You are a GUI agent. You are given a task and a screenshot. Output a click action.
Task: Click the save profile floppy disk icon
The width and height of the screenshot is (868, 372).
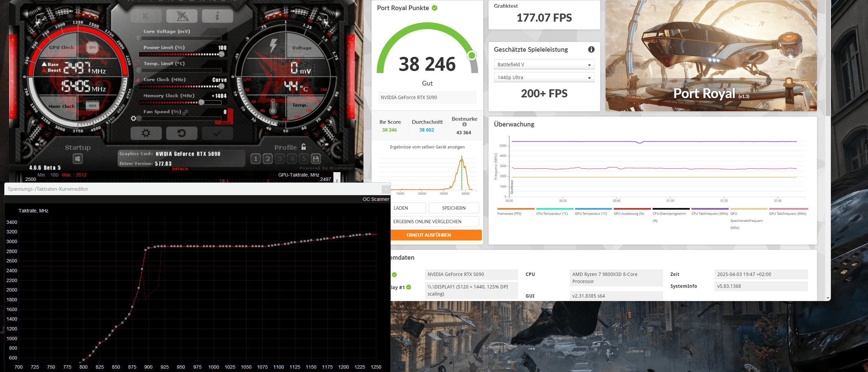[x=315, y=159]
